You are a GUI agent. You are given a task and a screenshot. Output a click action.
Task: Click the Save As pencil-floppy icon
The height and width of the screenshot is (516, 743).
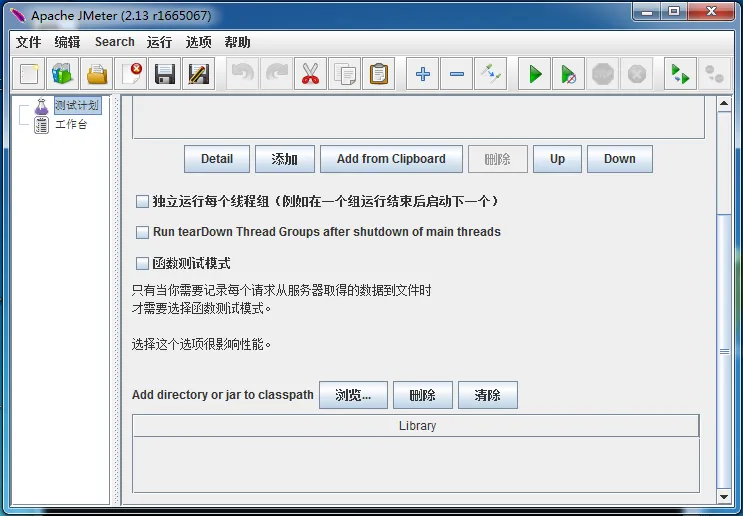(199, 74)
